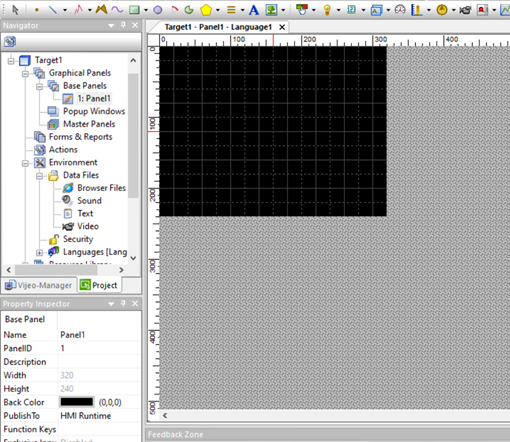Select the Switch button tool
The image size is (510, 442).
point(302,10)
